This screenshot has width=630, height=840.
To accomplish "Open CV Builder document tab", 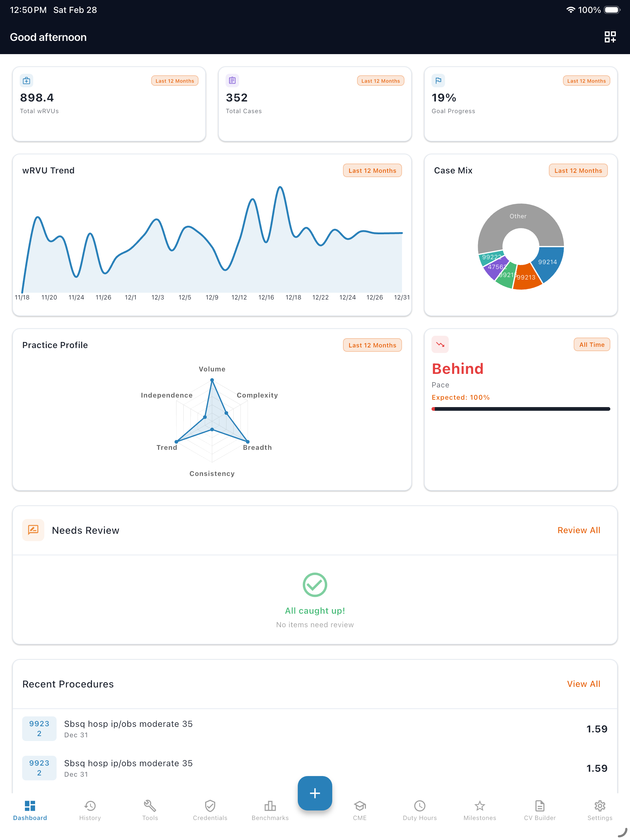I will pyautogui.click(x=540, y=810).
